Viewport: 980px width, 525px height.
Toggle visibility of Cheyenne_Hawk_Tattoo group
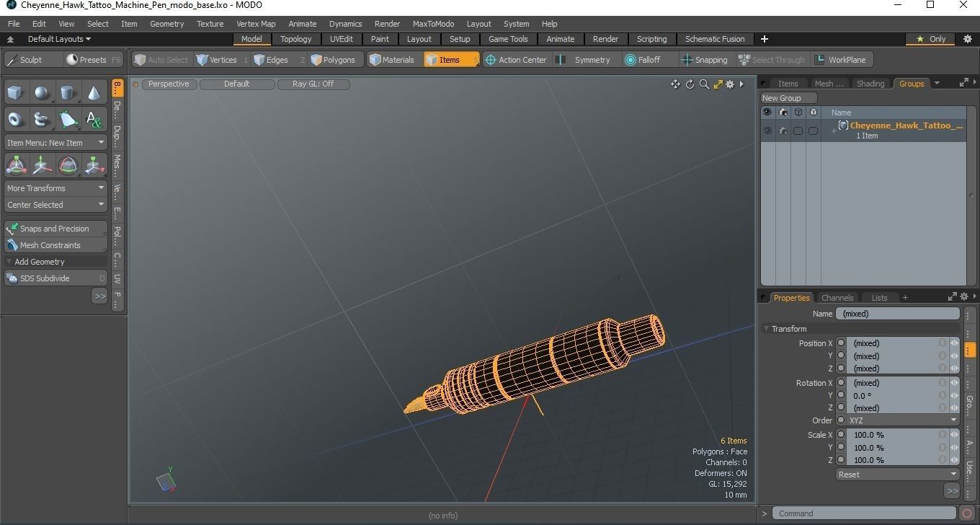[767, 131]
